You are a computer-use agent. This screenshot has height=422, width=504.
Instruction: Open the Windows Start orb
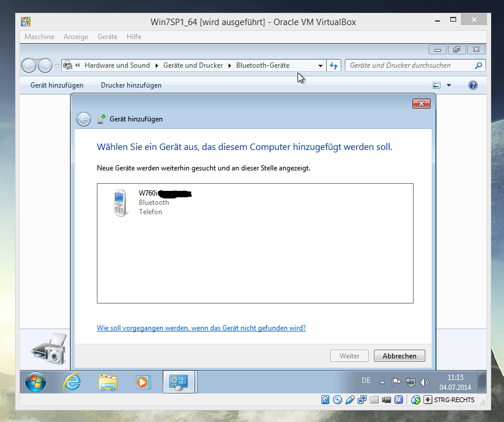[x=36, y=382]
